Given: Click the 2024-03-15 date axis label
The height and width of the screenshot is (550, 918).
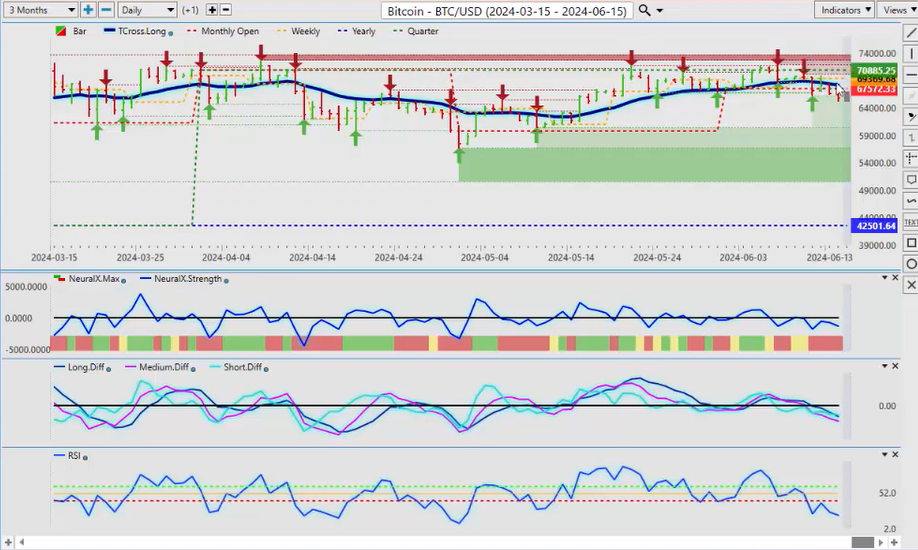Looking at the screenshot, I should coord(54,257).
